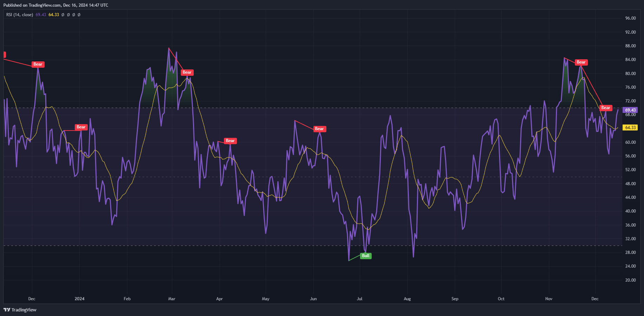This screenshot has height=316, width=644.
Task: Click the green Bull divergence label
Action: [x=366, y=256]
